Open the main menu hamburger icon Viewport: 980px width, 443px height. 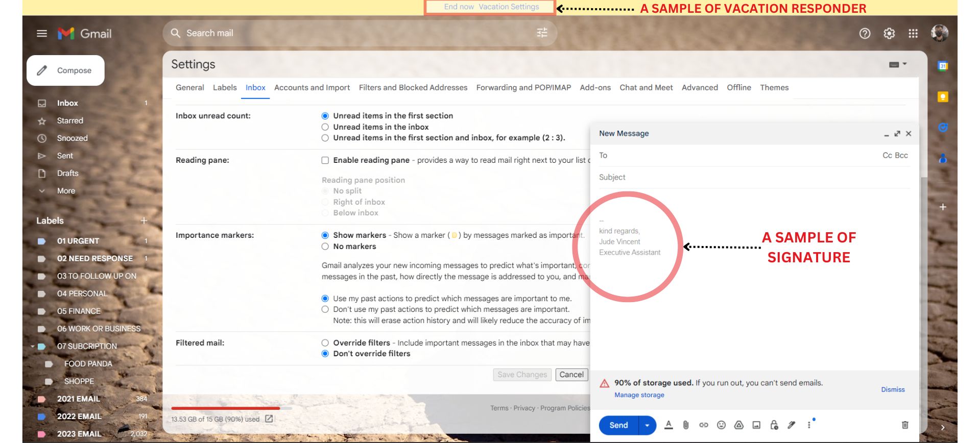[42, 34]
